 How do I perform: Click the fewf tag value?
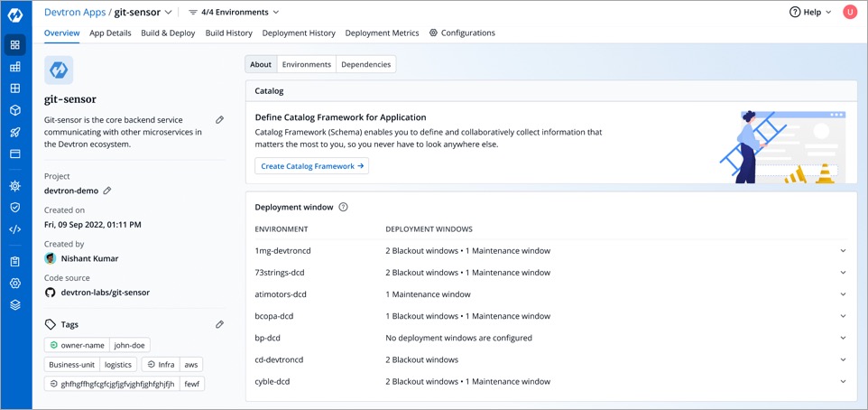coord(192,384)
